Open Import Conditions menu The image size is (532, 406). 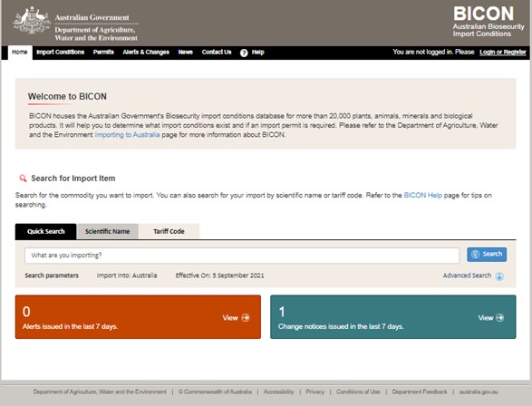point(61,53)
